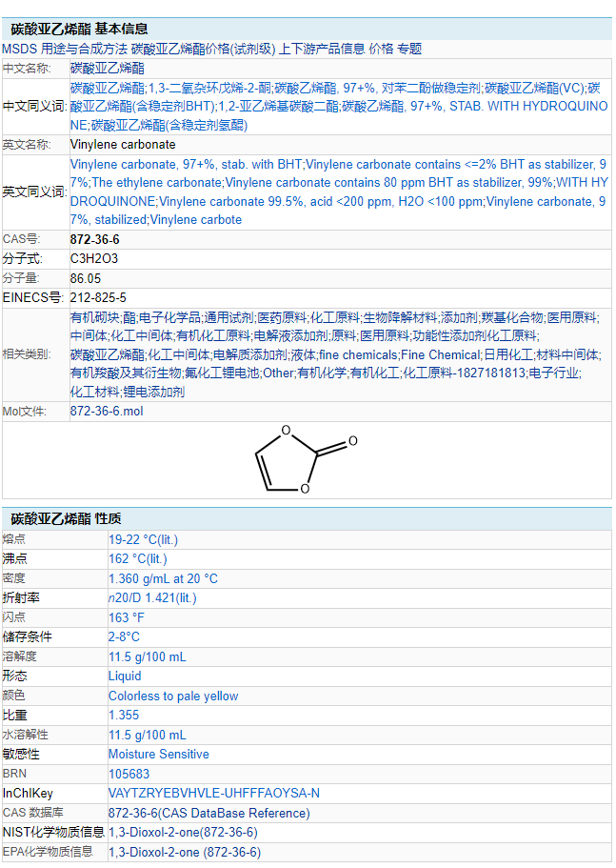The height and width of the screenshot is (868, 616).
Task: Open the 医药原料 category link
Action: (282, 317)
